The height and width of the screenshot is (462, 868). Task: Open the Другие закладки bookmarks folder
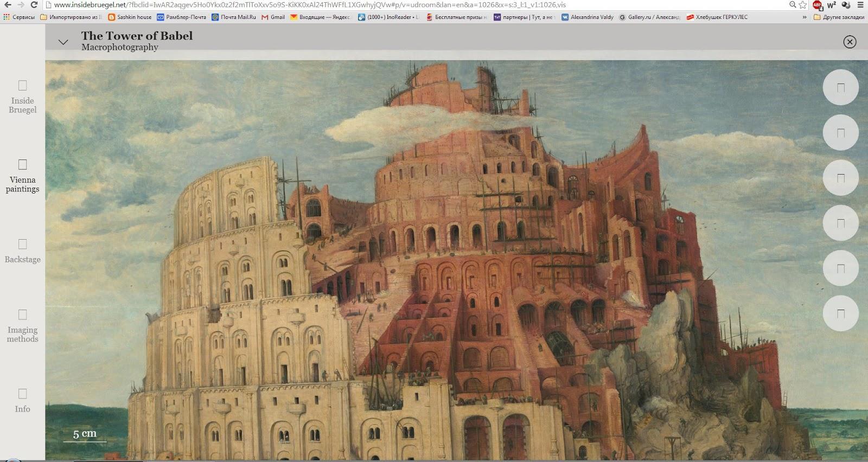838,17
